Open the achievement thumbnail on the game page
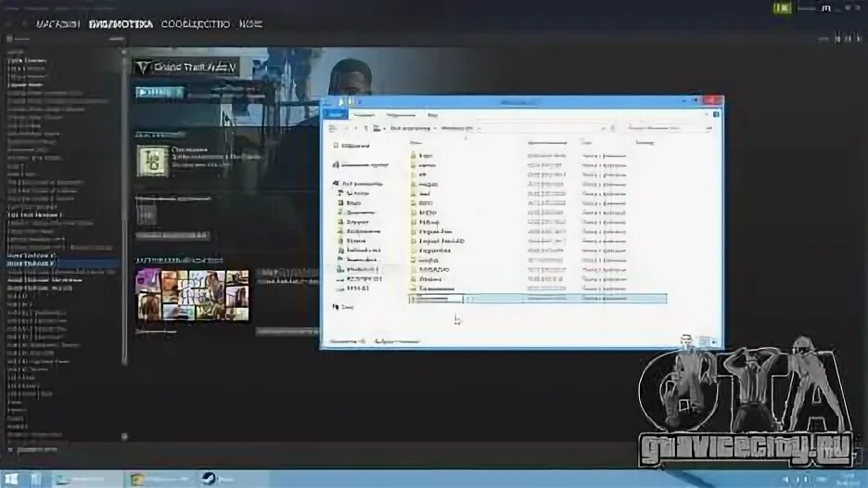Image resolution: width=868 pixels, height=488 pixels. (x=152, y=161)
